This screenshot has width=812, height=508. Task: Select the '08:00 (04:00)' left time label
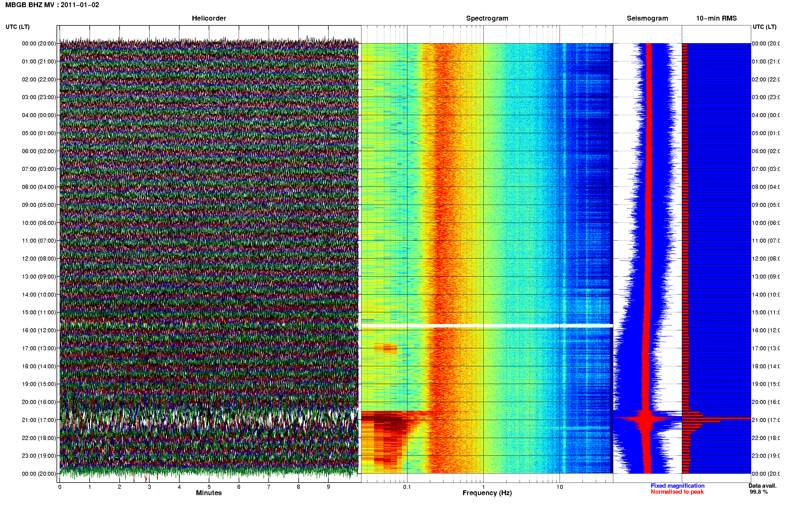tap(39, 187)
